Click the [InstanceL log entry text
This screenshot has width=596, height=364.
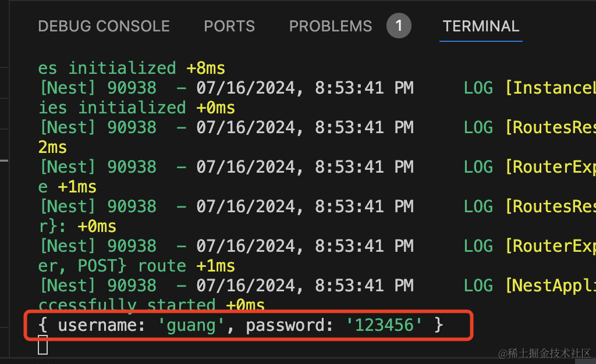pyautogui.click(x=550, y=88)
